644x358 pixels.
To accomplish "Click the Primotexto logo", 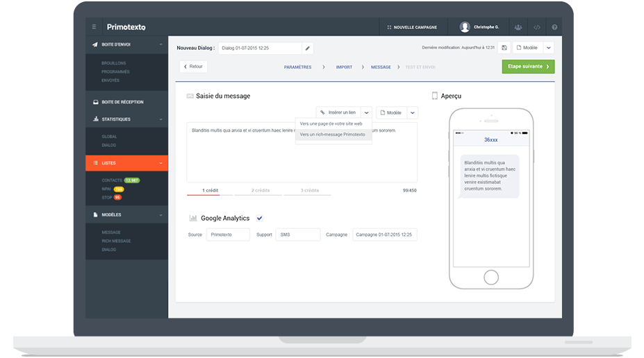I will [126, 27].
